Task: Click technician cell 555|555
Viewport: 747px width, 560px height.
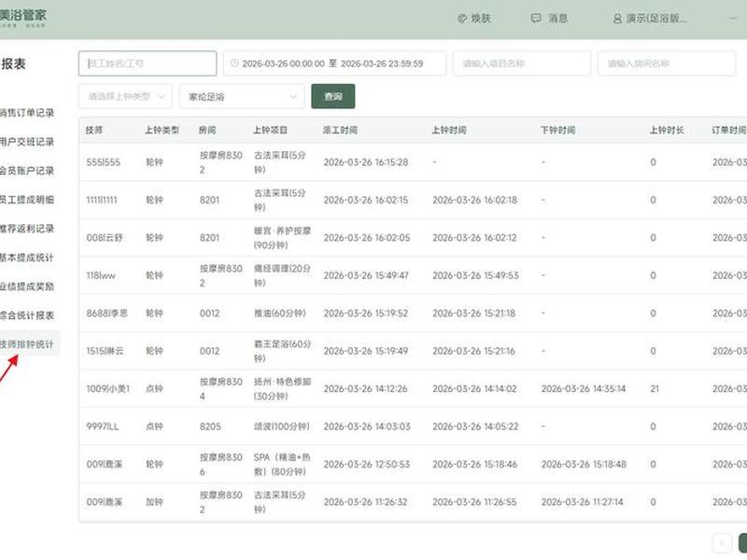Action: point(103,162)
